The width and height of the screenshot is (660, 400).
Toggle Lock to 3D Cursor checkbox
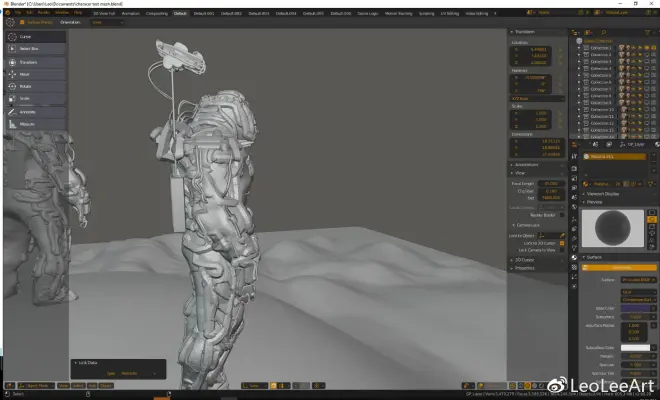coord(562,243)
